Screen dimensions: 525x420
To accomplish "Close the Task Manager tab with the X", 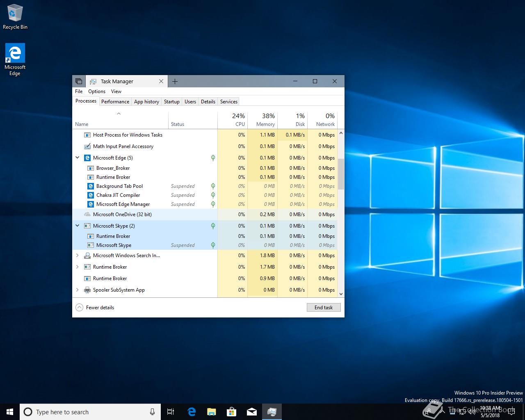I will coord(161,81).
